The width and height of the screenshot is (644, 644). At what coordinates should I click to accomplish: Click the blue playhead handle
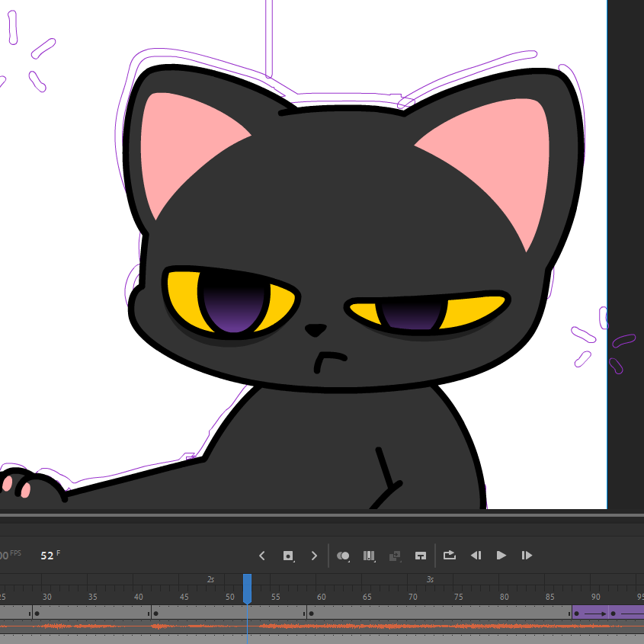(247, 588)
